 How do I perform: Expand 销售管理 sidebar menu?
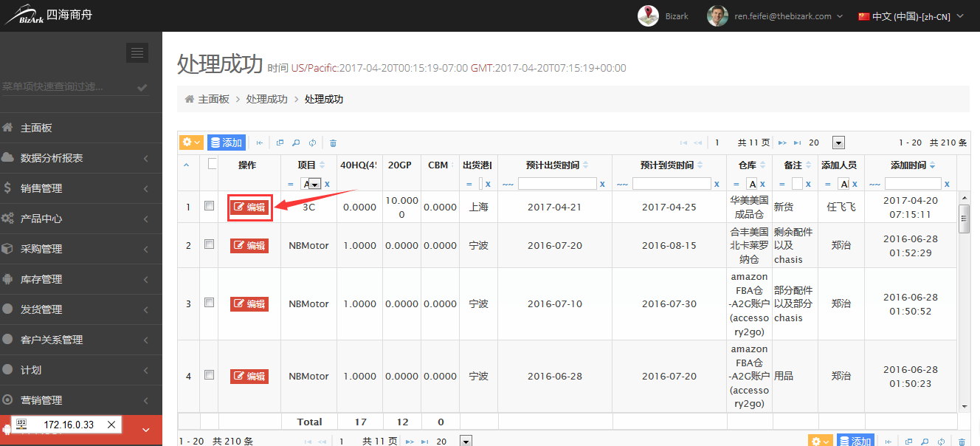(81, 188)
